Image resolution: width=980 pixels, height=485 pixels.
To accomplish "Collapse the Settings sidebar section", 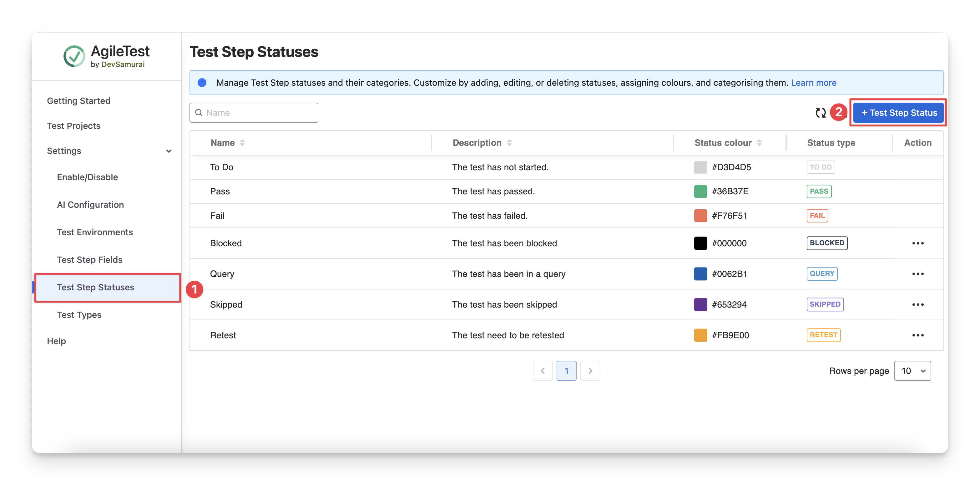I will pos(169,151).
